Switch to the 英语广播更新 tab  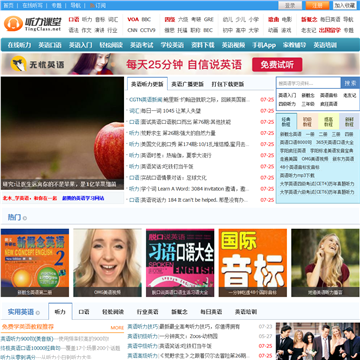click(187, 84)
